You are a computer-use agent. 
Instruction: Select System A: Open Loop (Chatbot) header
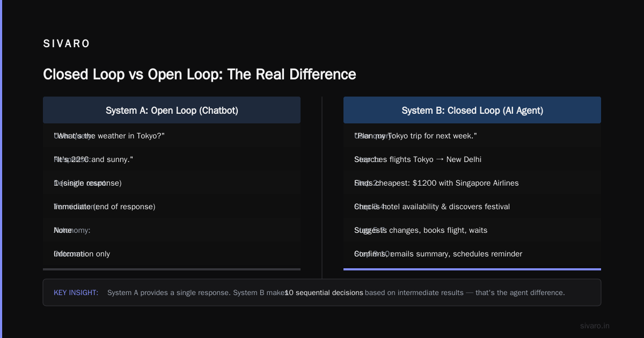pos(172,110)
